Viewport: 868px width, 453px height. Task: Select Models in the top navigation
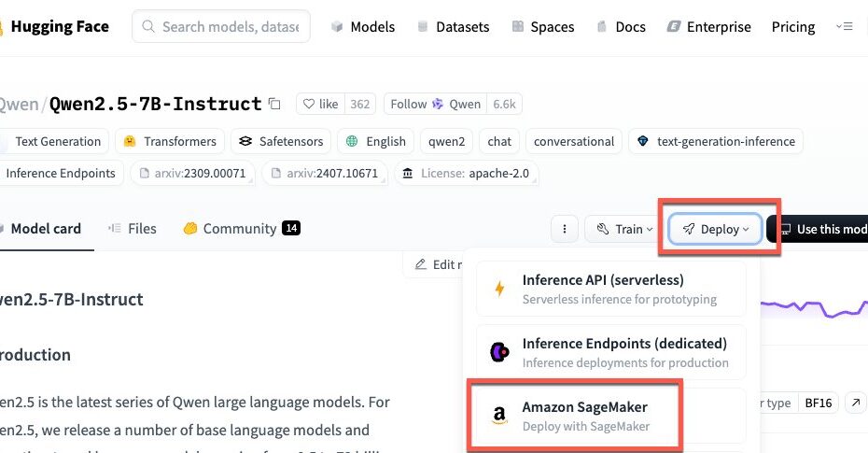pos(363,26)
